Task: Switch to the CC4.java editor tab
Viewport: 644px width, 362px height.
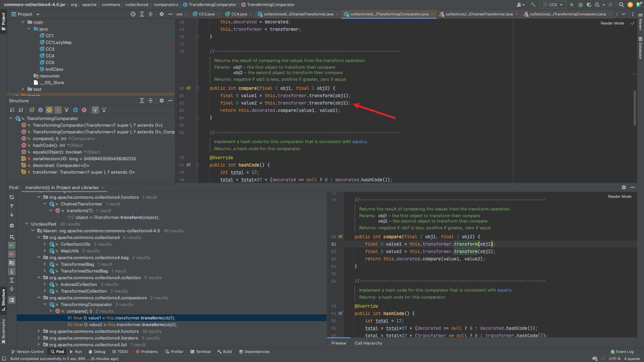Action: point(239,14)
